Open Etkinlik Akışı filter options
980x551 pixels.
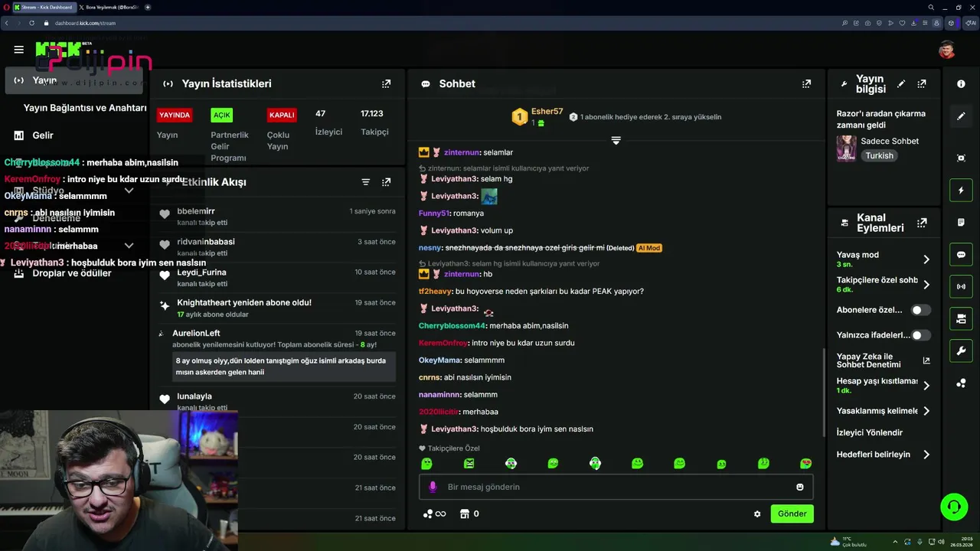coord(366,182)
